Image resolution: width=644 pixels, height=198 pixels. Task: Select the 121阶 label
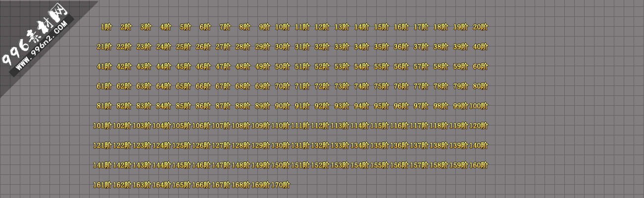(x=102, y=146)
